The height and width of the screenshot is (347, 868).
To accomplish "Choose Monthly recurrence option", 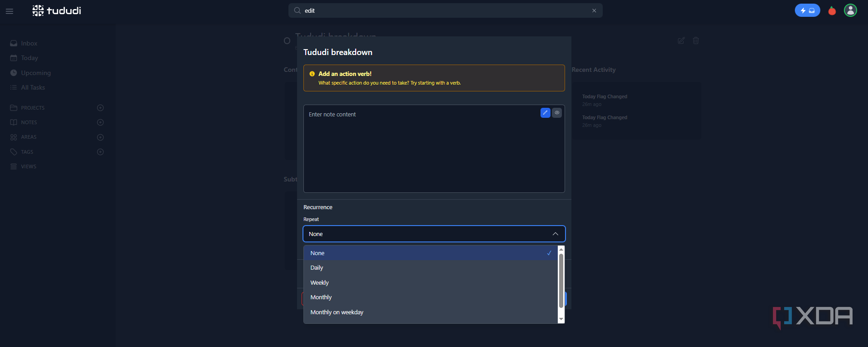I will (430, 297).
